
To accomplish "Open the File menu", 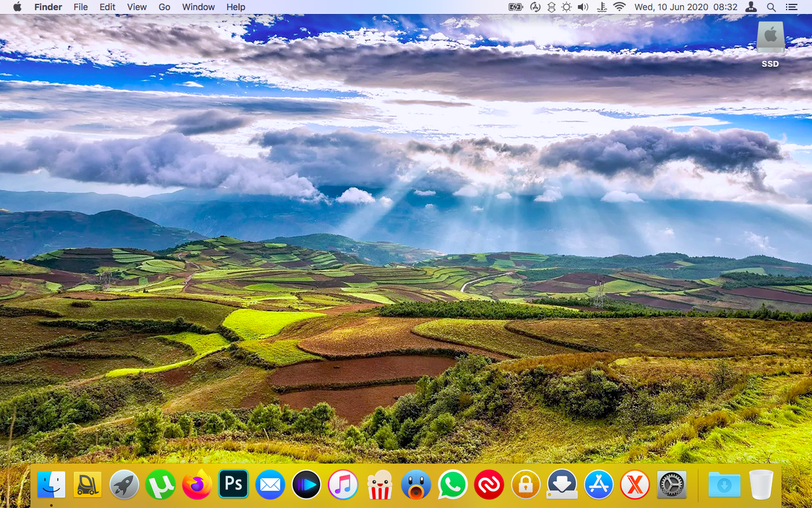I will click(81, 7).
